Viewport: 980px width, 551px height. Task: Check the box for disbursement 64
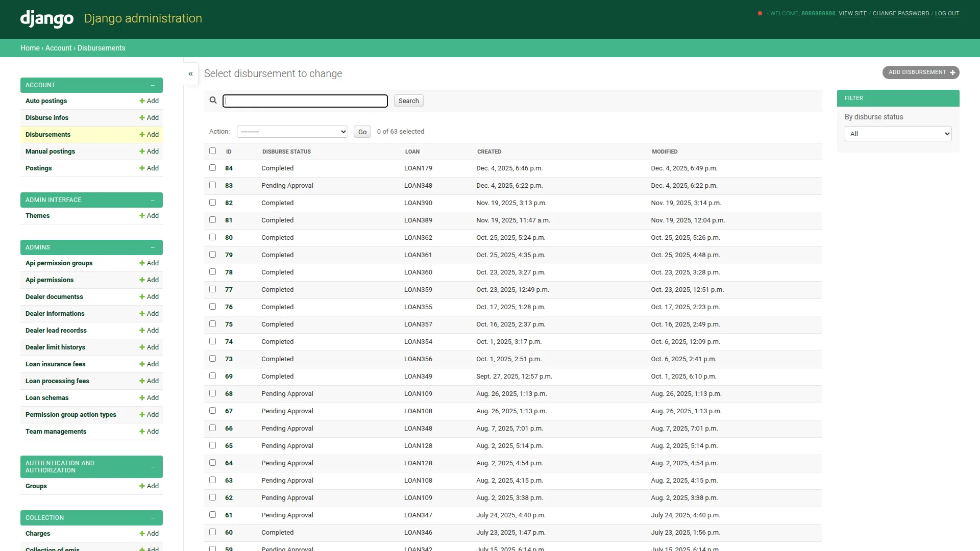[213, 463]
